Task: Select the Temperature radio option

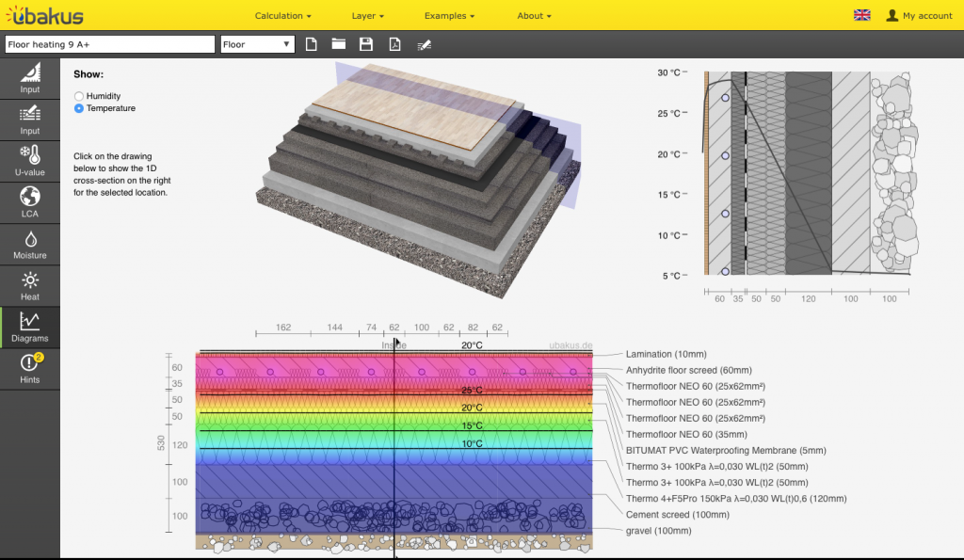Action: click(79, 108)
